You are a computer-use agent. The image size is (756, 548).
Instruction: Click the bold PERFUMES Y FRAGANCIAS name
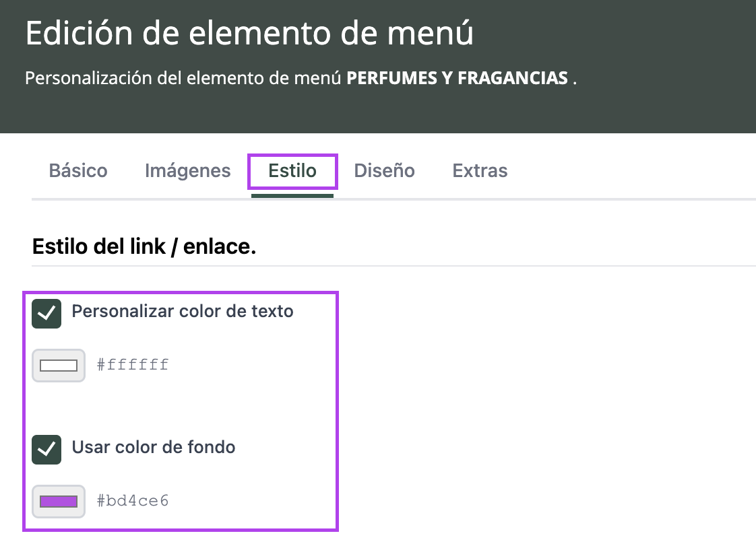(457, 79)
